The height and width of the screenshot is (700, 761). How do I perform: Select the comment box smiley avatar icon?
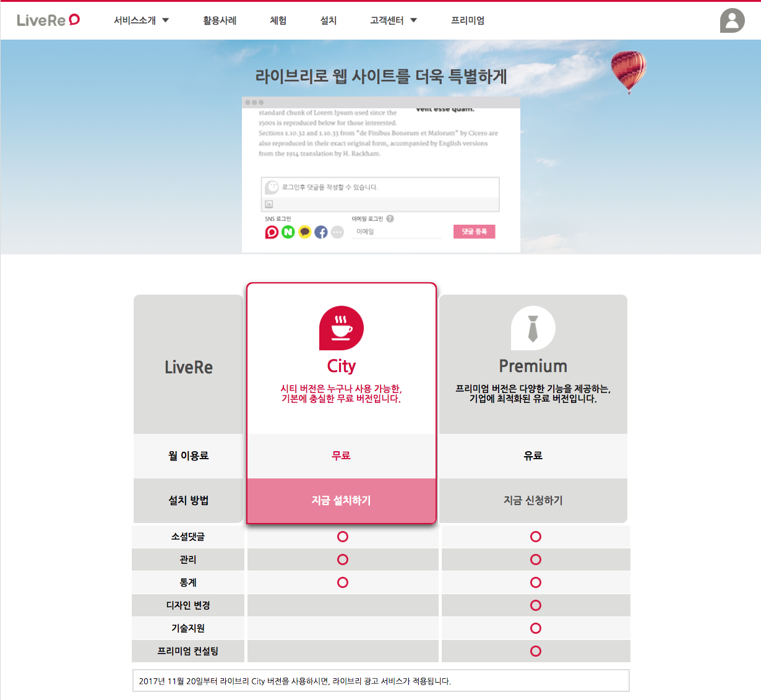[272, 187]
